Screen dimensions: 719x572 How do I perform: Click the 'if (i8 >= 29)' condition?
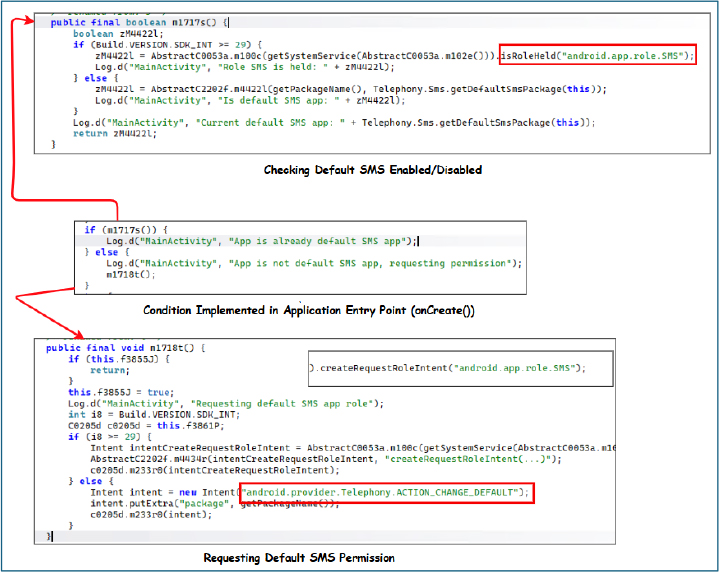(110, 437)
